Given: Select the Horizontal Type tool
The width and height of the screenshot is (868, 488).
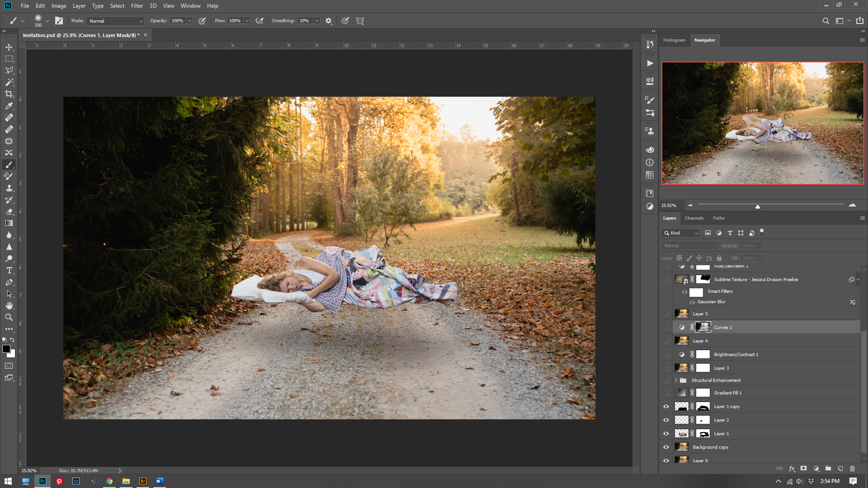Looking at the screenshot, I should pos(9,270).
